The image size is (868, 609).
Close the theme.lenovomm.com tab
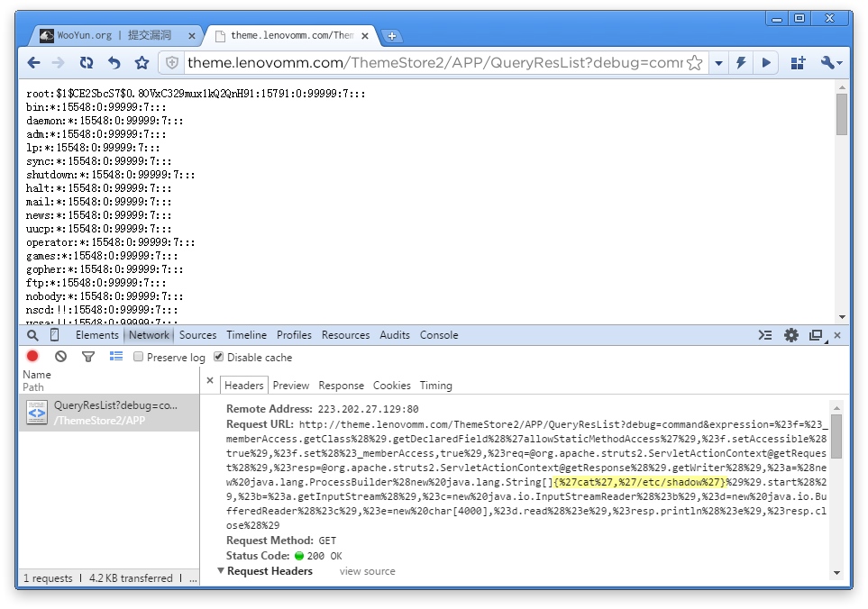click(x=365, y=36)
